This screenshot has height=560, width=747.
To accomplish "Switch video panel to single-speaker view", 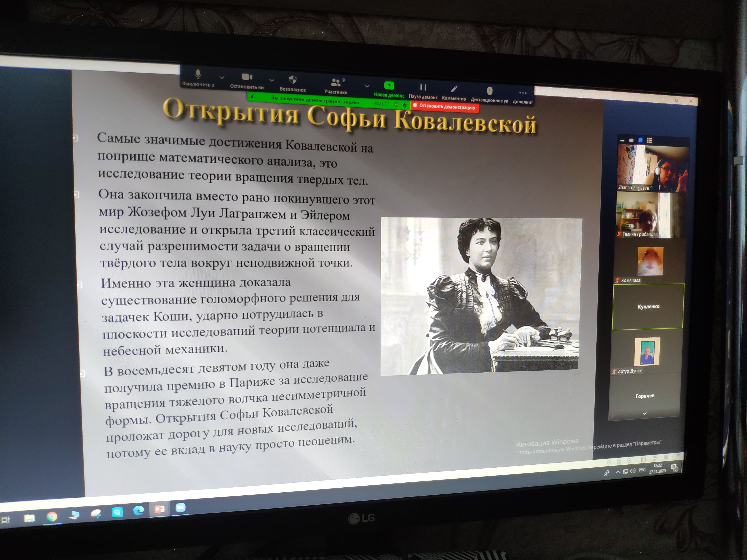I will click(631, 140).
